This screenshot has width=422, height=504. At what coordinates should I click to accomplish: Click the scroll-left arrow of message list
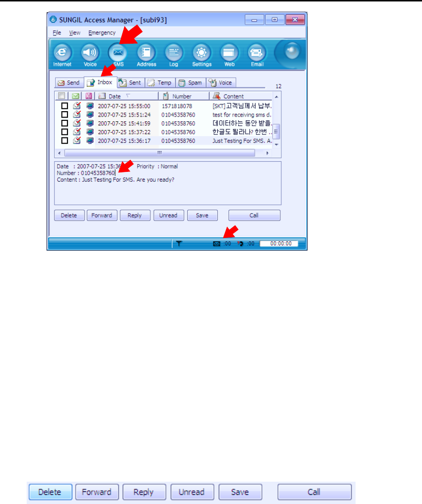[x=59, y=153]
